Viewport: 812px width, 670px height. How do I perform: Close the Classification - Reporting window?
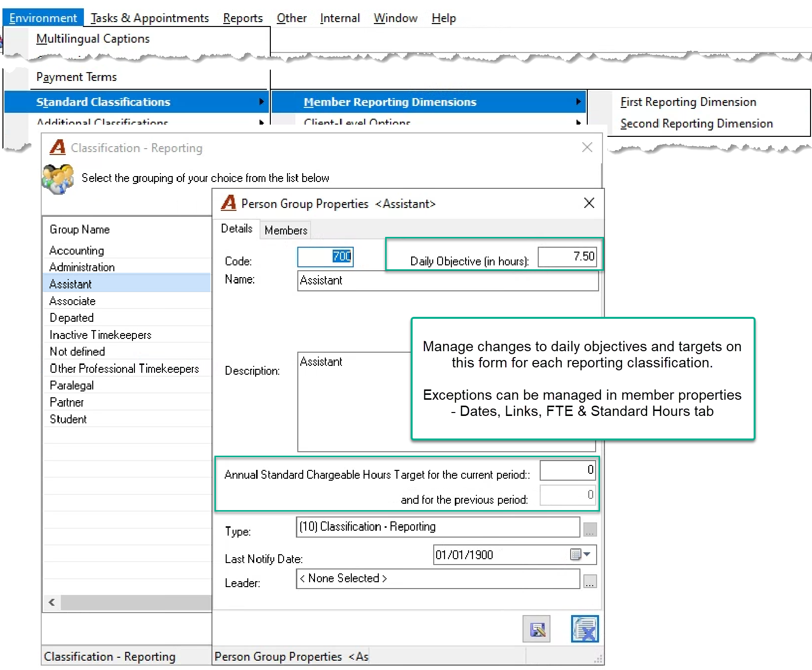point(587,147)
